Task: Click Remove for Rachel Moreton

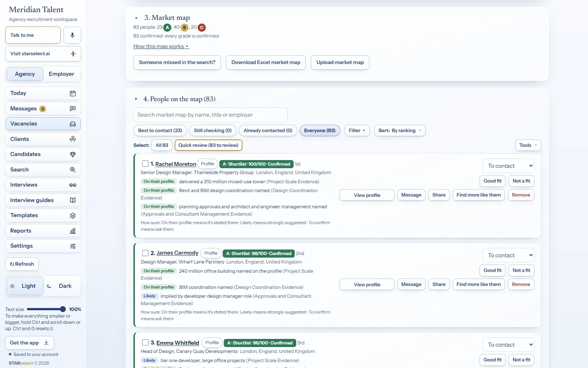Action: (521, 195)
